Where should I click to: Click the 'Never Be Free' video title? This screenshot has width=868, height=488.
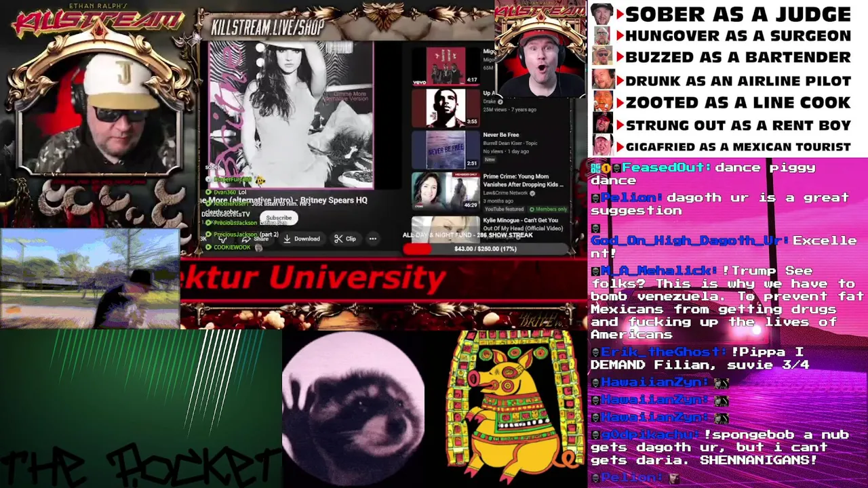[500, 135]
